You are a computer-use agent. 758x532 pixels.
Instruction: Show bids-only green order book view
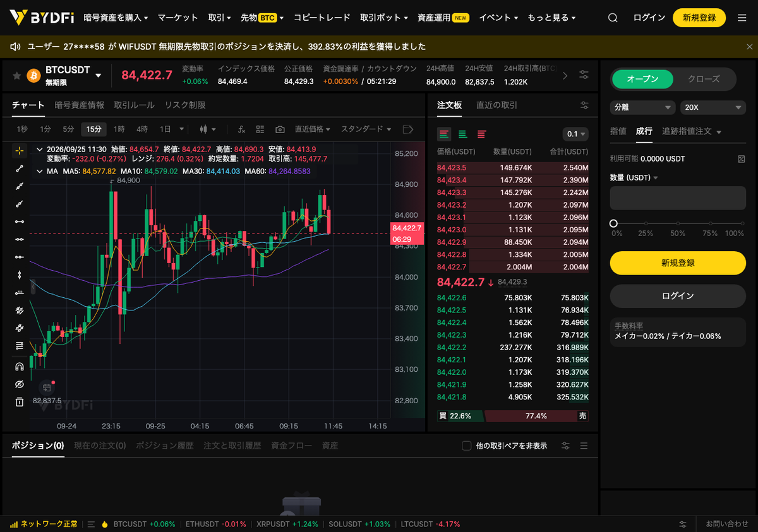(462, 134)
